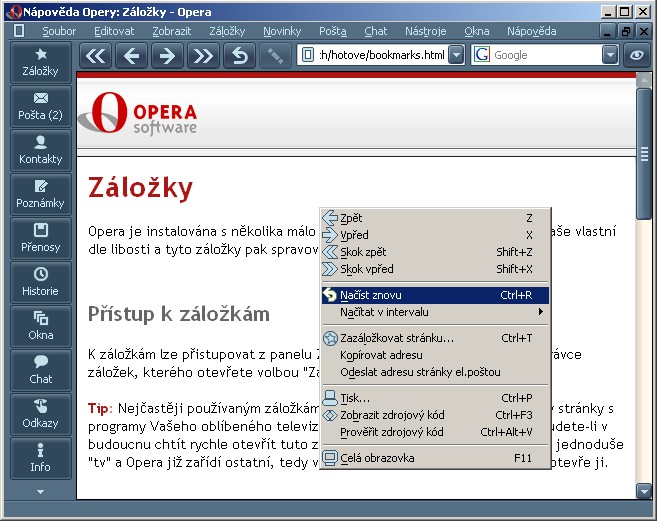Choose Celá obrazovka in context menu
Viewport: 657px width, 521px height.
[x=435, y=458]
